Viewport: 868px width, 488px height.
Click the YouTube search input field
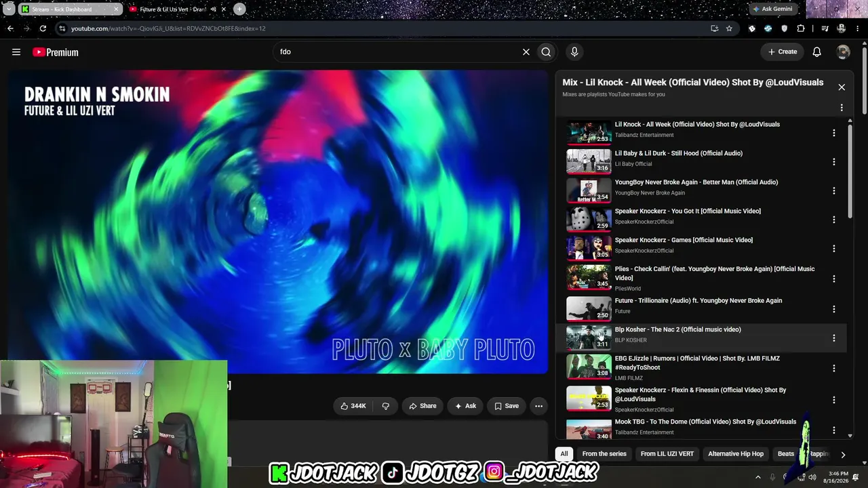pyautogui.click(x=397, y=52)
